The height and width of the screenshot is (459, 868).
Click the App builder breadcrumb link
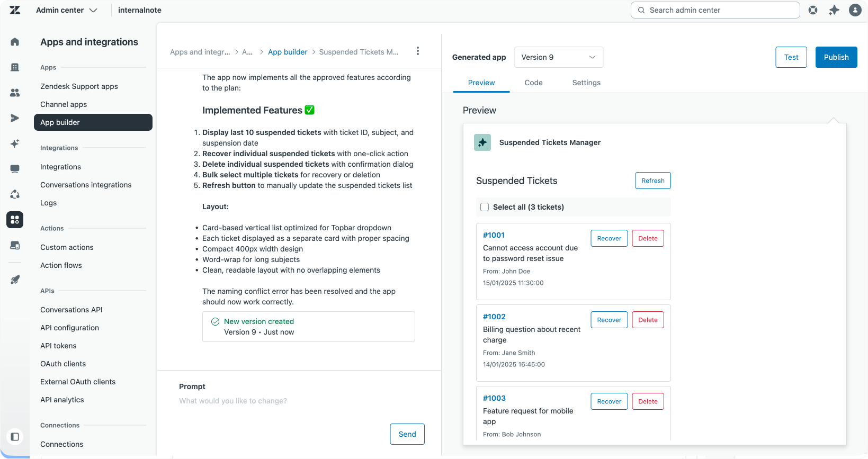pyautogui.click(x=288, y=52)
